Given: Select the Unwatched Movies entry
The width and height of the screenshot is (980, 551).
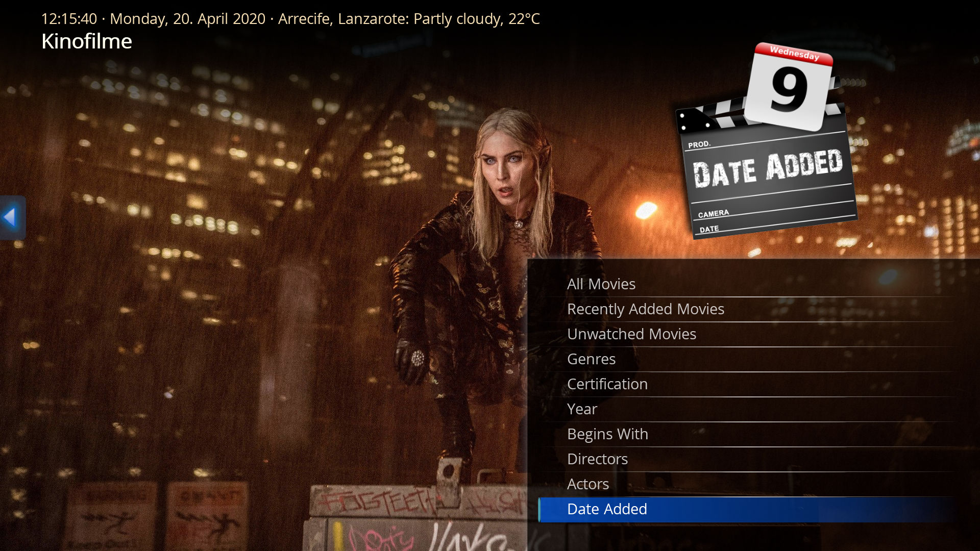Looking at the screenshot, I should (631, 334).
